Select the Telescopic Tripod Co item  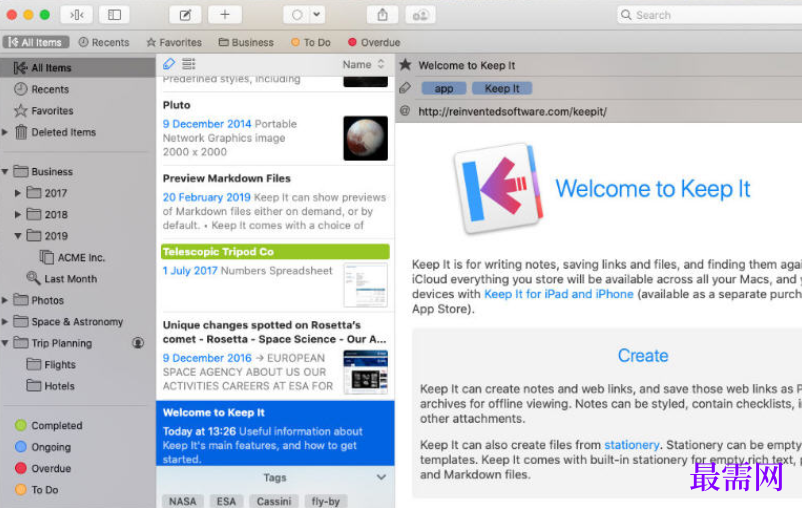pos(275,275)
